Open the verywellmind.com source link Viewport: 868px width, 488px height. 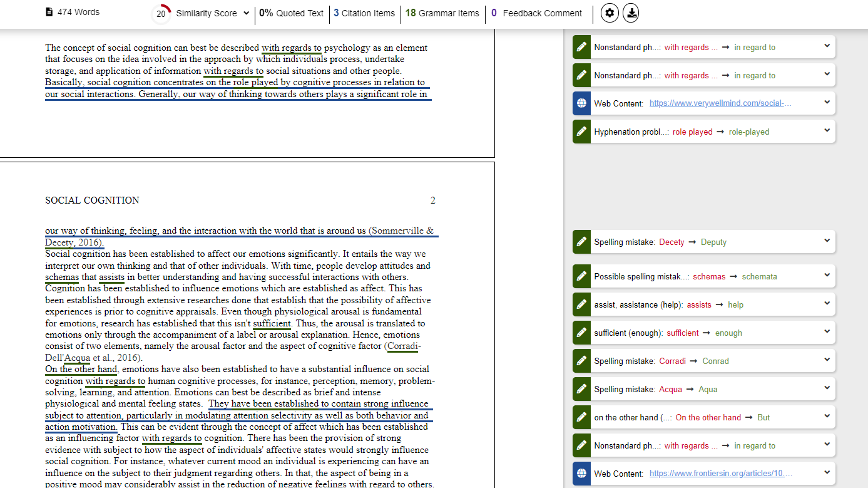(x=720, y=103)
